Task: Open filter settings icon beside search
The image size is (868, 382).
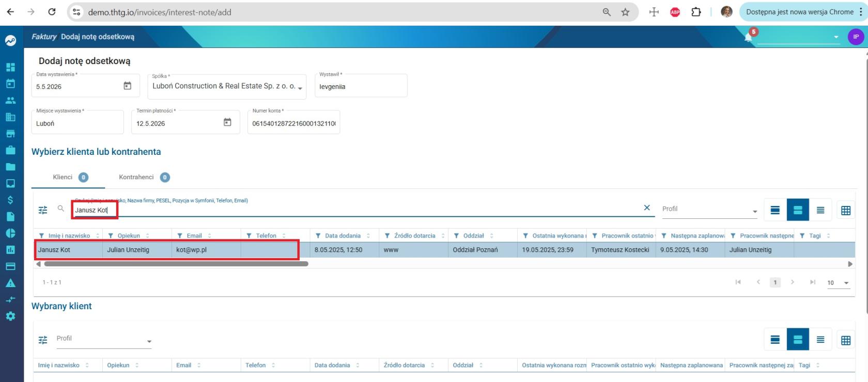Action: point(43,210)
